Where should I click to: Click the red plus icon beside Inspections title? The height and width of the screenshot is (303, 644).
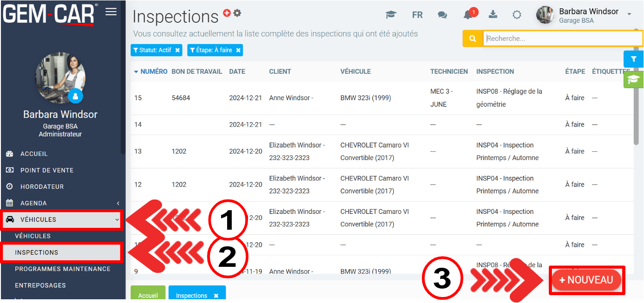pos(227,13)
